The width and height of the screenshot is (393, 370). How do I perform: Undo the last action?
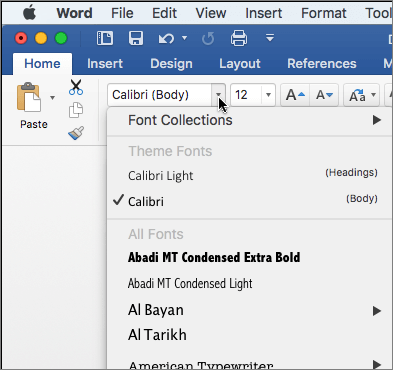(166, 39)
